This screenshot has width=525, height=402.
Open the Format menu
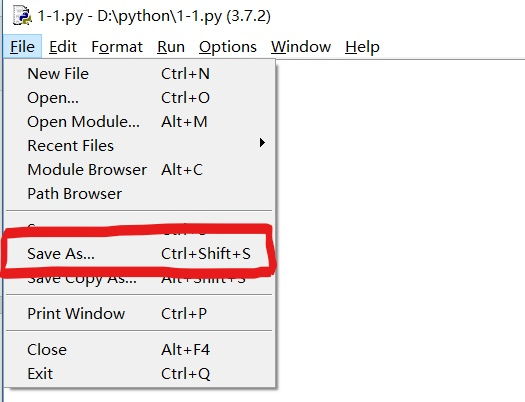[117, 47]
